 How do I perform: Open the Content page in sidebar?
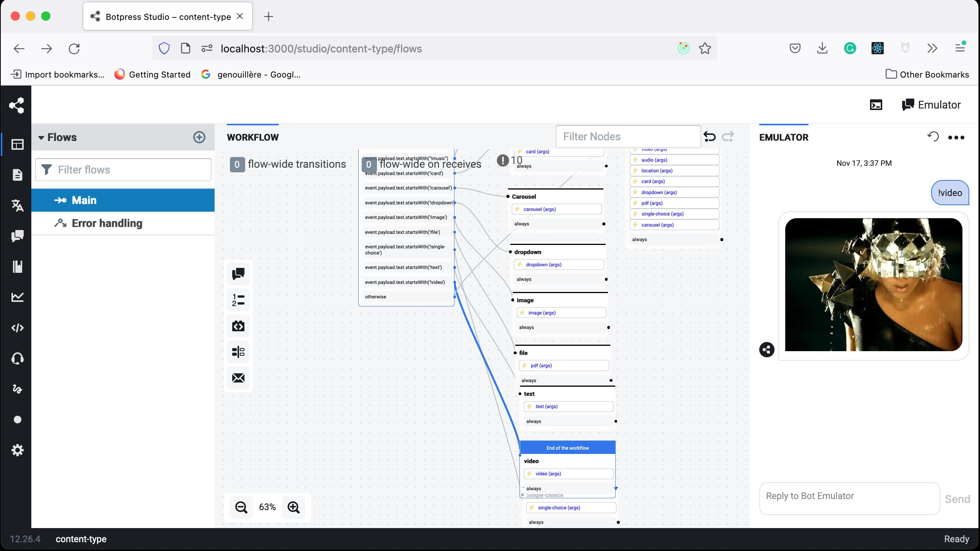(18, 175)
